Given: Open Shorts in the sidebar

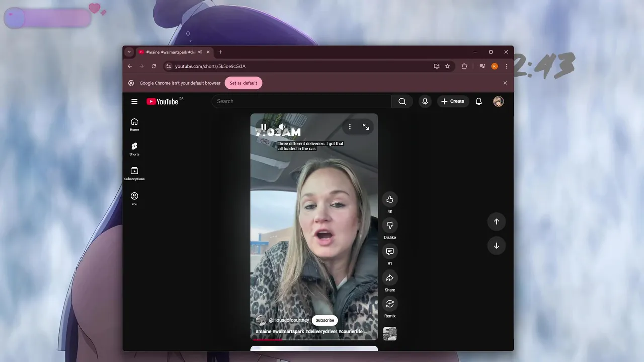Looking at the screenshot, I should point(134,149).
